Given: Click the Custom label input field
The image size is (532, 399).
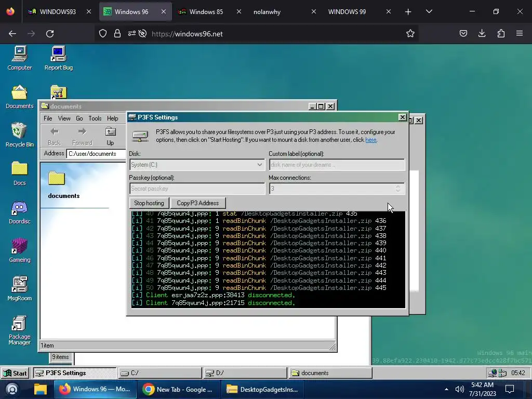Looking at the screenshot, I should point(337,165).
